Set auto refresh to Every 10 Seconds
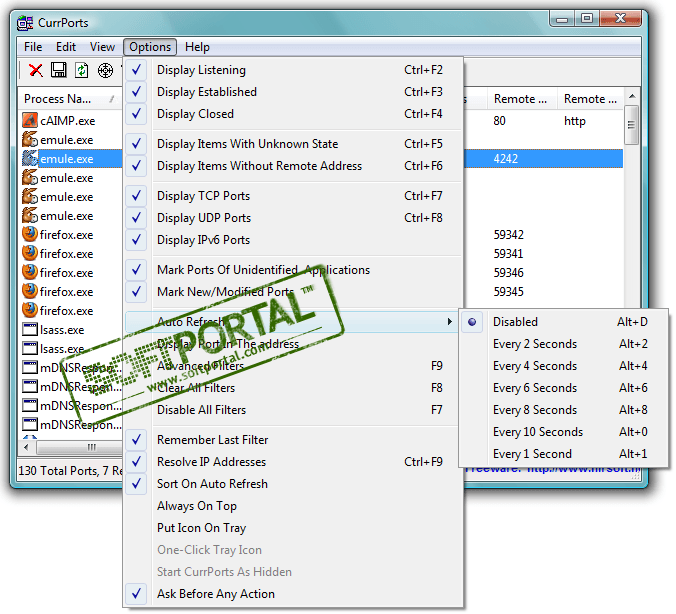676x614 pixels. [563, 432]
